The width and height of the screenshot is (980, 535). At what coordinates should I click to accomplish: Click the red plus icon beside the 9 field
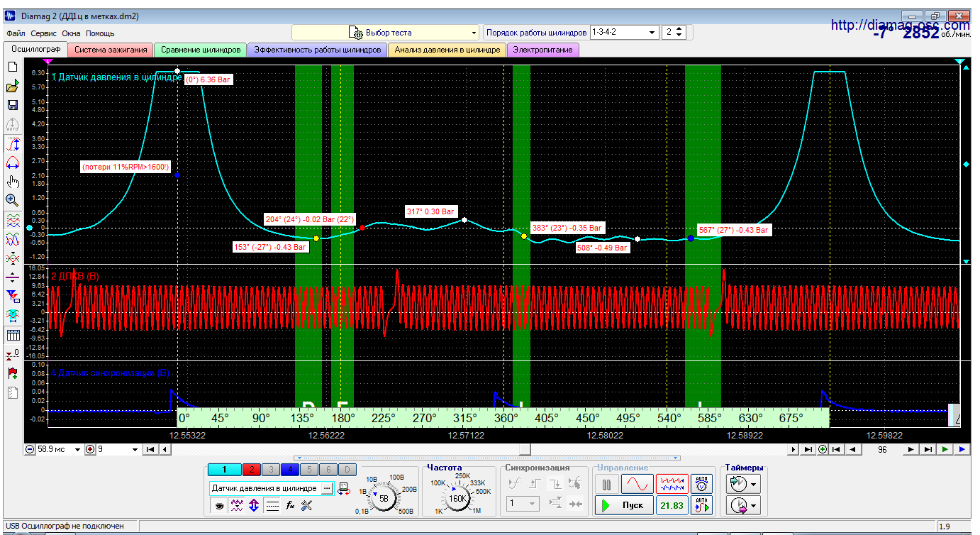tap(90, 449)
